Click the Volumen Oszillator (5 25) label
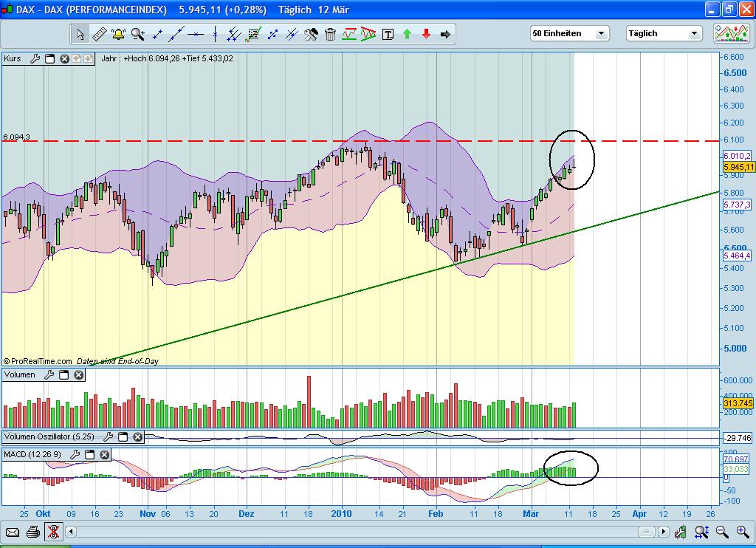756x548 pixels. 49,436
